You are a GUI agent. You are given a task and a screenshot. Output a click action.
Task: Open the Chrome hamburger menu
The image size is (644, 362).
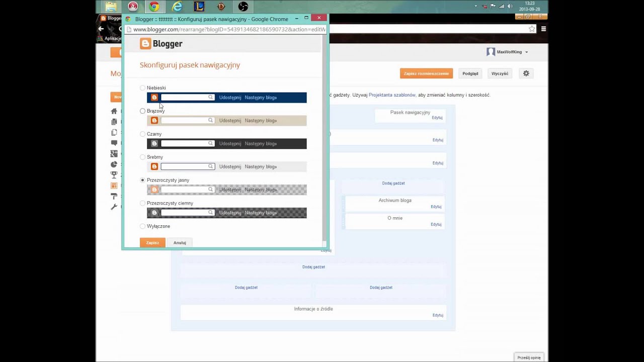[543, 29]
